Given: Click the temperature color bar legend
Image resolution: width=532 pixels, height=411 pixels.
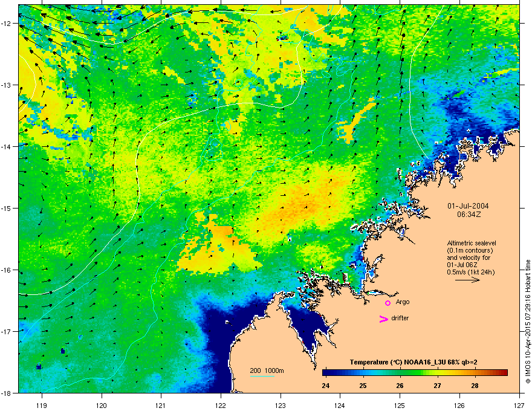Looking at the screenshot, I should [415, 373].
